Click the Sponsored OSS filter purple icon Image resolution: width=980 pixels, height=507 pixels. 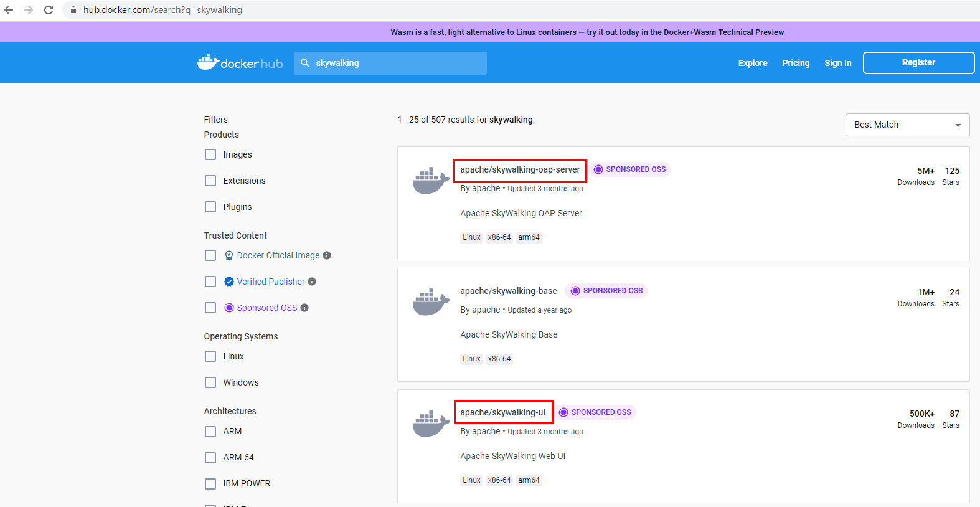[229, 308]
